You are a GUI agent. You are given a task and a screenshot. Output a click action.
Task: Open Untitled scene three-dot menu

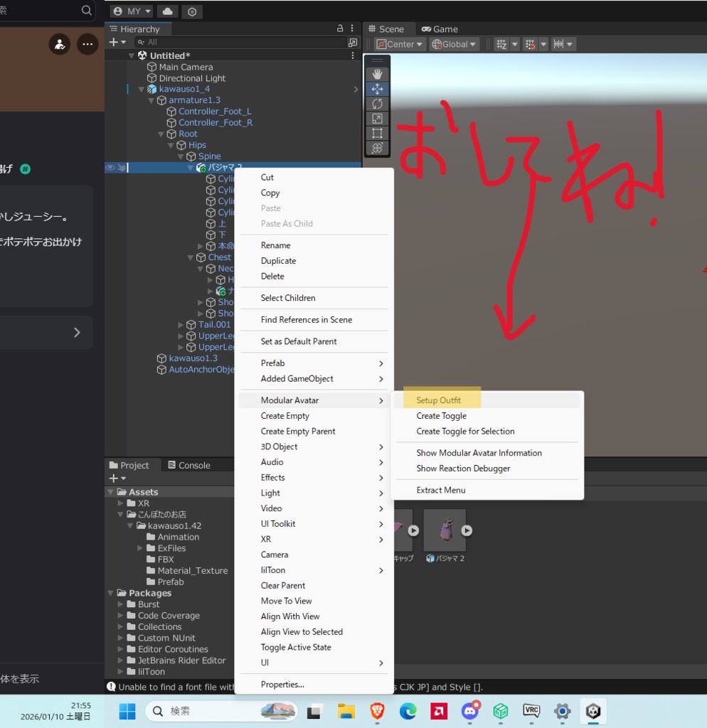(x=353, y=55)
